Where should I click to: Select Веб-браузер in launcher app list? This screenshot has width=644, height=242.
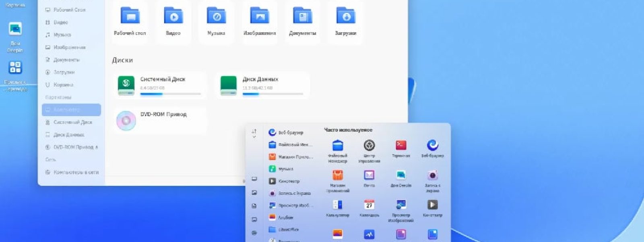pos(291,132)
